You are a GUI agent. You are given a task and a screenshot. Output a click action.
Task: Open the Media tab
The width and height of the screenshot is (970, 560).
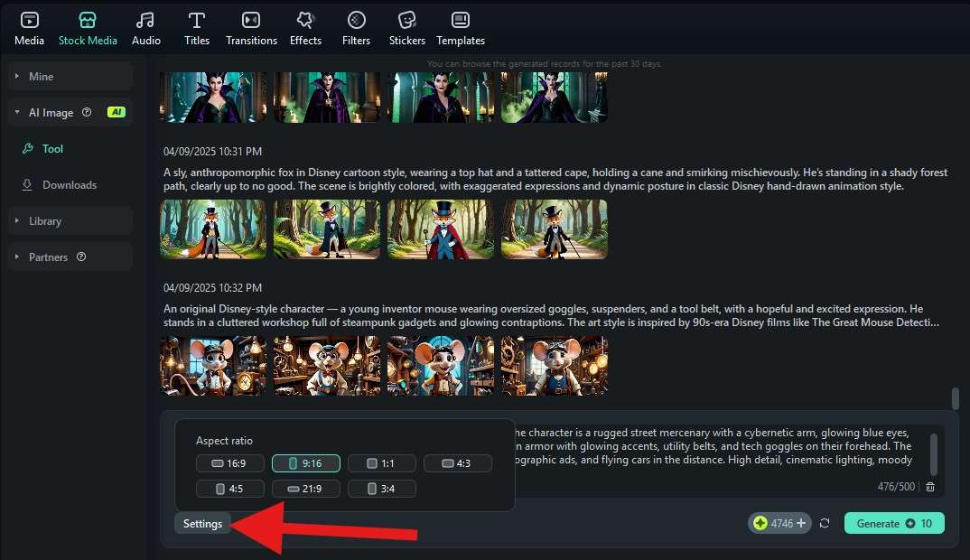click(29, 29)
